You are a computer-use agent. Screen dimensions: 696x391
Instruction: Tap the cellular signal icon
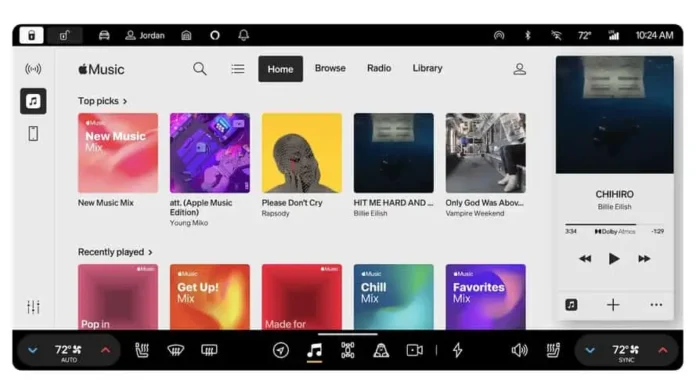(614, 36)
